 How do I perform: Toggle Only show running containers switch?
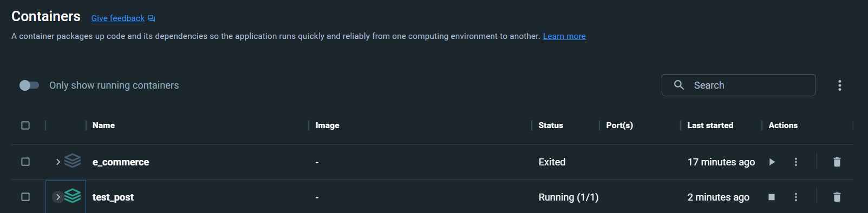29,85
